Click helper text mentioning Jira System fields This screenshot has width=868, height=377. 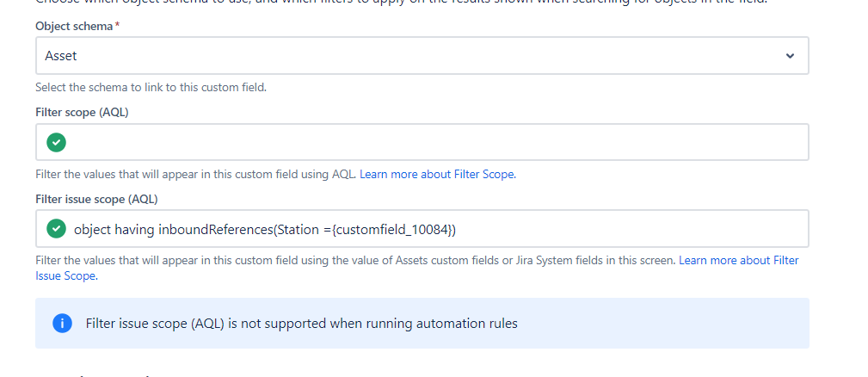(356, 261)
